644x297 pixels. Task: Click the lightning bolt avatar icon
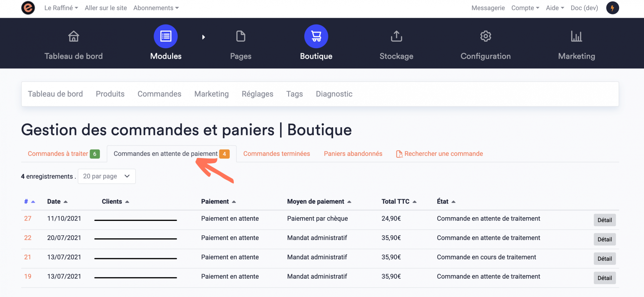[612, 8]
